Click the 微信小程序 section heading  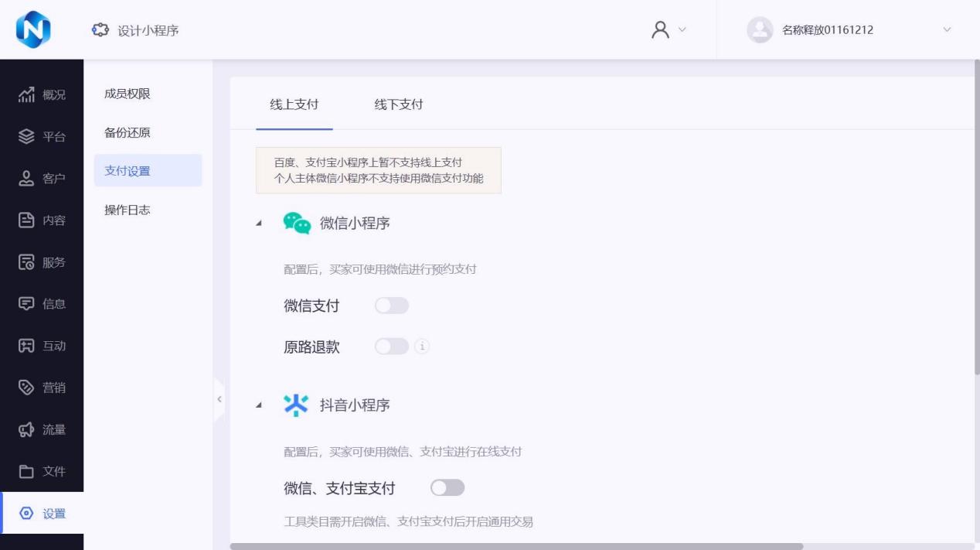coord(355,224)
